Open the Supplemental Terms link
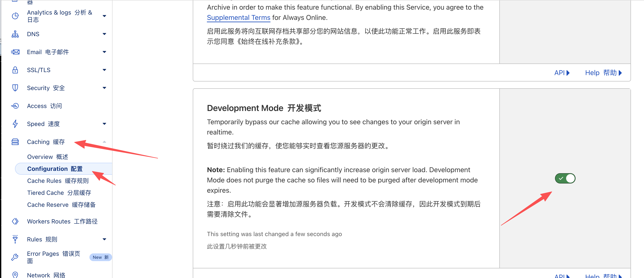 pyautogui.click(x=238, y=18)
